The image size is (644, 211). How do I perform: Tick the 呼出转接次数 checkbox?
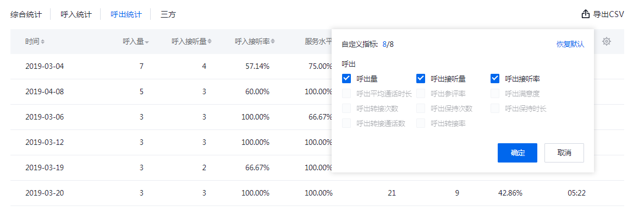(346, 108)
